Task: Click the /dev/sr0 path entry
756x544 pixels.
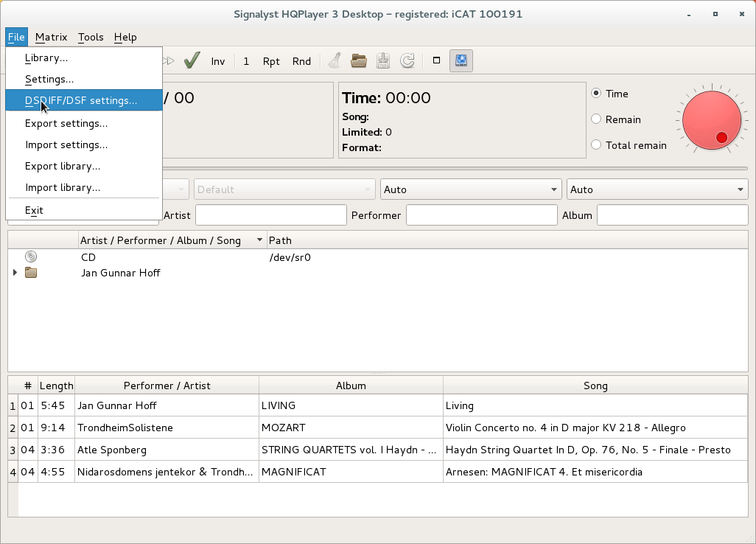Action: [x=290, y=257]
